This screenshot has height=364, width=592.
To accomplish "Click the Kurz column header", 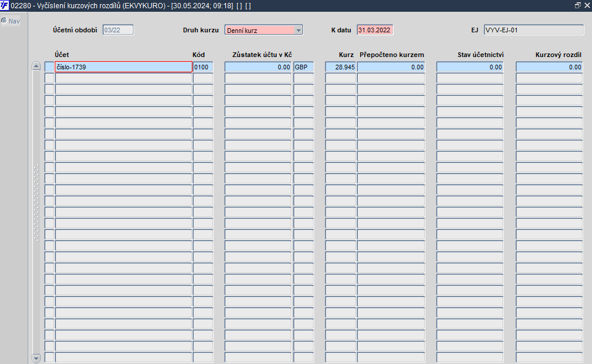I will point(346,55).
